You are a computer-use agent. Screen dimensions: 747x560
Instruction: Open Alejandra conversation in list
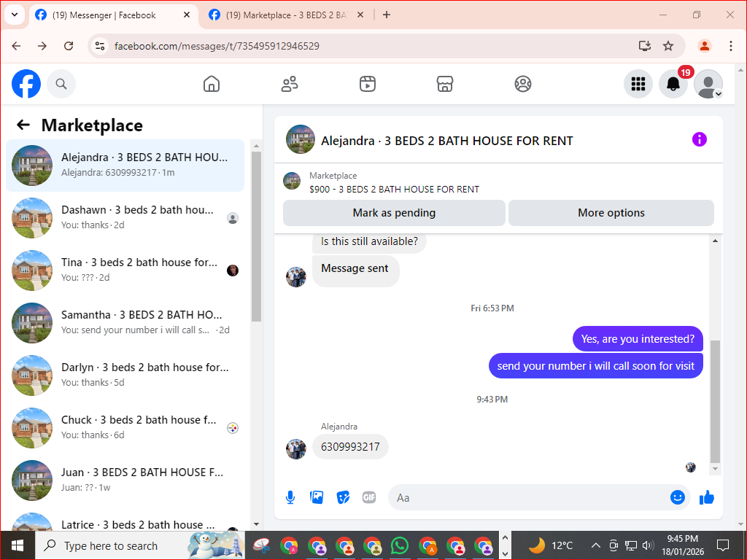tap(125, 166)
